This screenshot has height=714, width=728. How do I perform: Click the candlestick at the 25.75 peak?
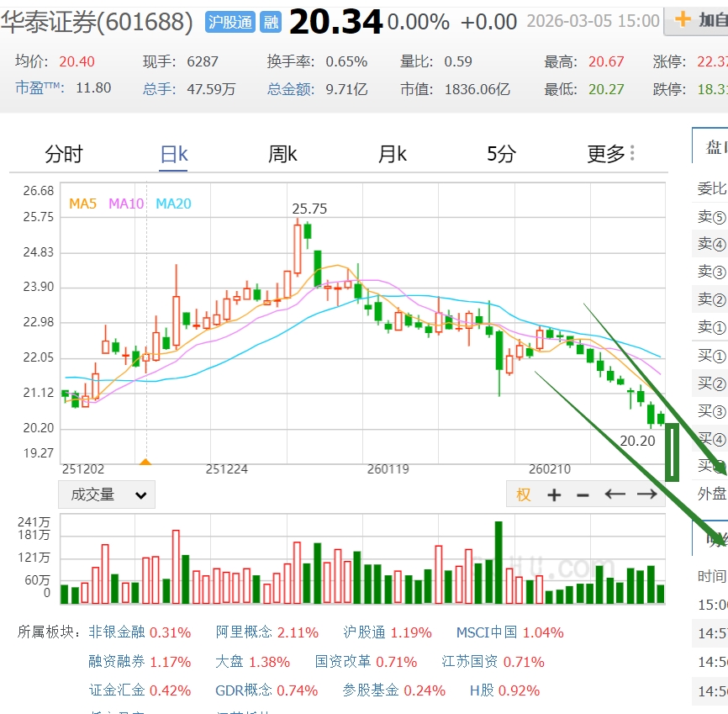coord(297,249)
